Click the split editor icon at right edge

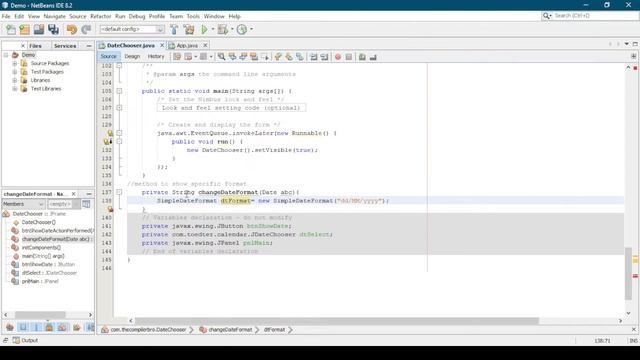633,56
